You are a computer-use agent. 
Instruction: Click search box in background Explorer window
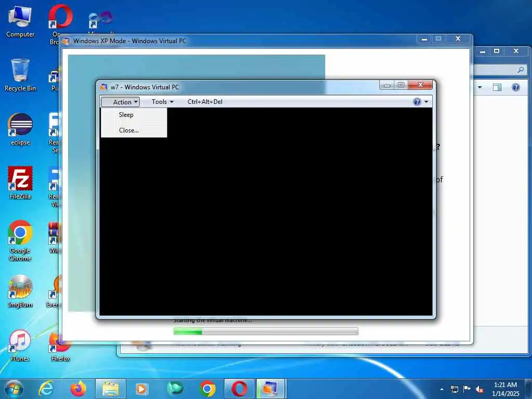click(499, 70)
